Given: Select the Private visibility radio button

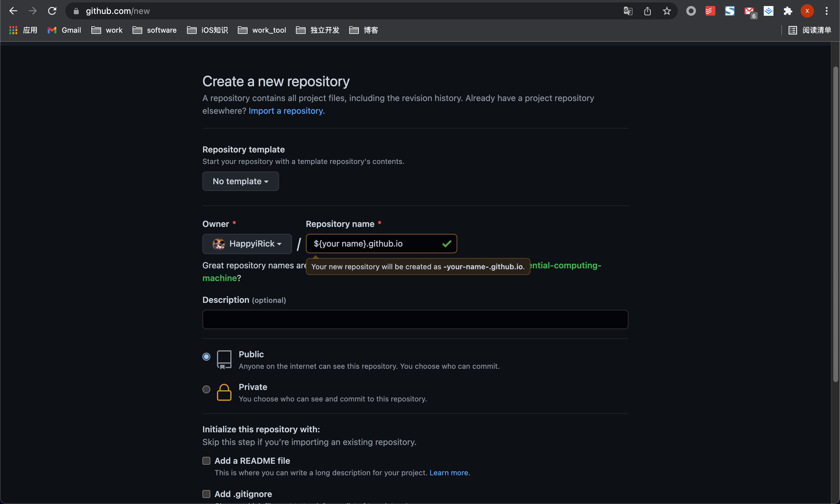Looking at the screenshot, I should pyautogui.click(x=206, y=389).
